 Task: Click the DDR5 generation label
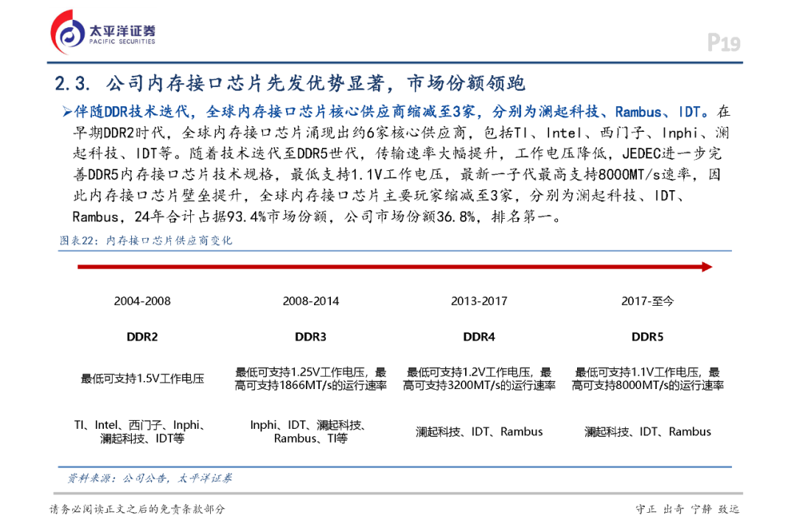tap(647, 337)
